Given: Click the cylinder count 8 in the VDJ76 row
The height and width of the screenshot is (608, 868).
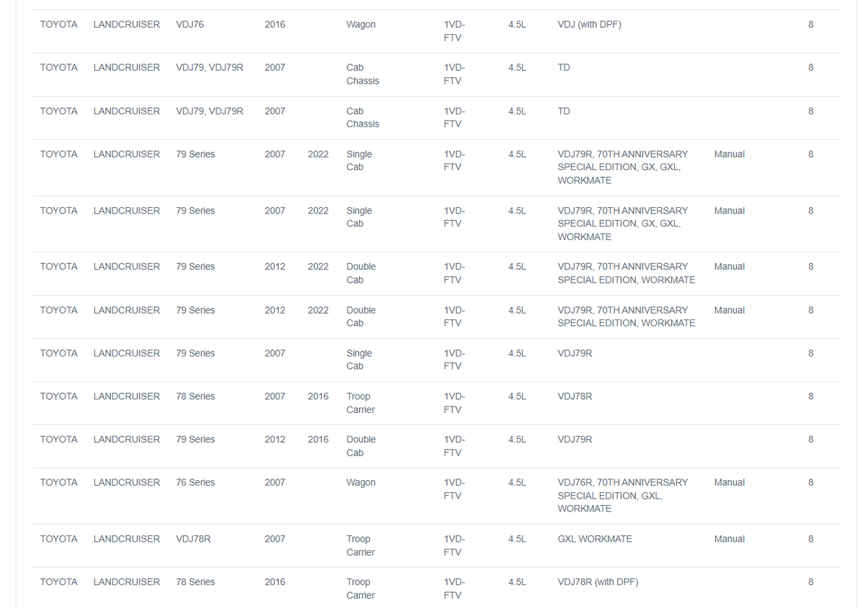Looking at the screenshot, I should [811, 24].
